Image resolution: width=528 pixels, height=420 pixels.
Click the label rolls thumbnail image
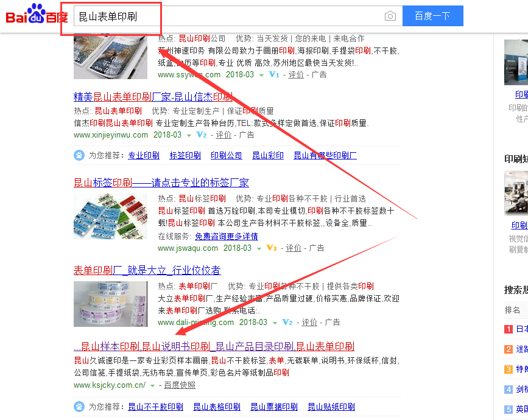pos(110,304)
